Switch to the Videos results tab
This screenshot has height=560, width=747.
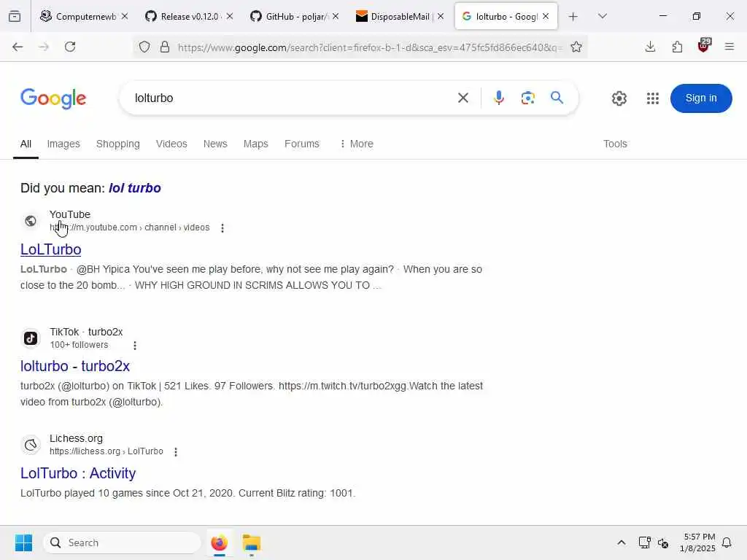171,144
